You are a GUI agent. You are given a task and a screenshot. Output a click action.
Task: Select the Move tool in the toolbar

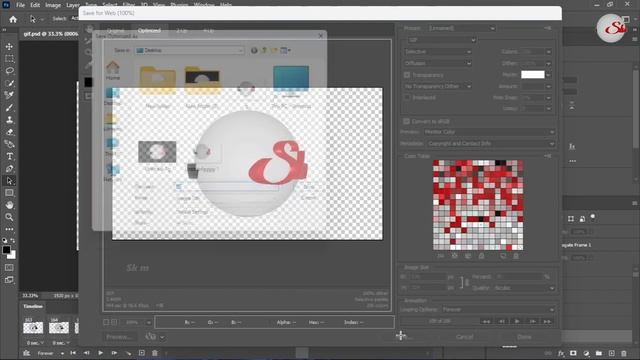click(9, 47)
